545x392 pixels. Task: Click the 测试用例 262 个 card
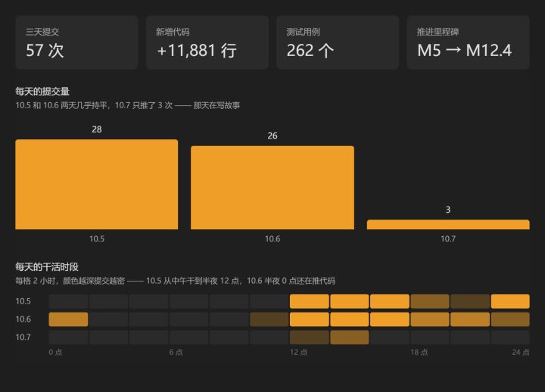coord(338,42)
